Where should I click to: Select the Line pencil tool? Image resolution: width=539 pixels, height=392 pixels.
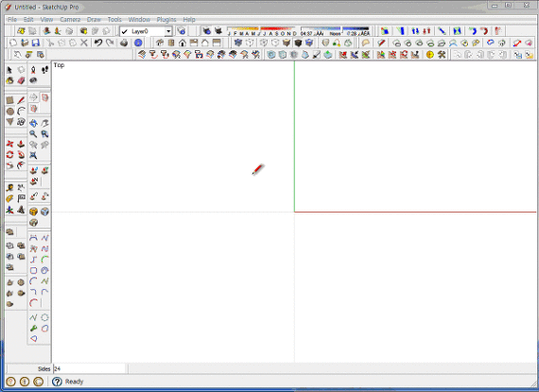[22, 100]
